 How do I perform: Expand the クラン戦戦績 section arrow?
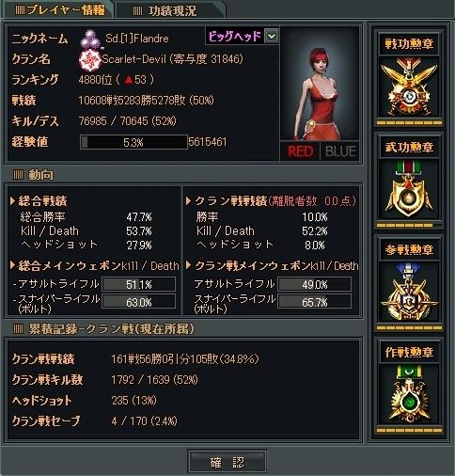click(x=188, y=200)
